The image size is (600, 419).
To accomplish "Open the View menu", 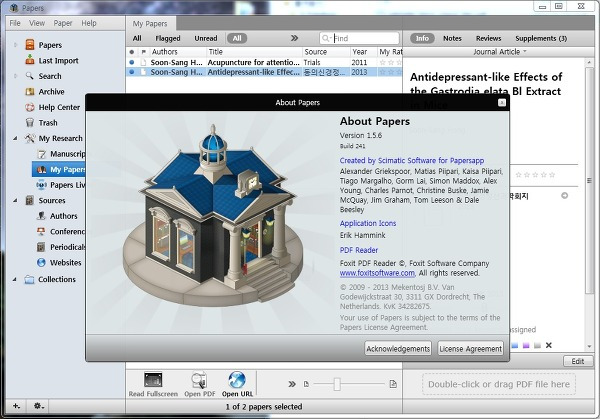I will (x=37, y=23).
